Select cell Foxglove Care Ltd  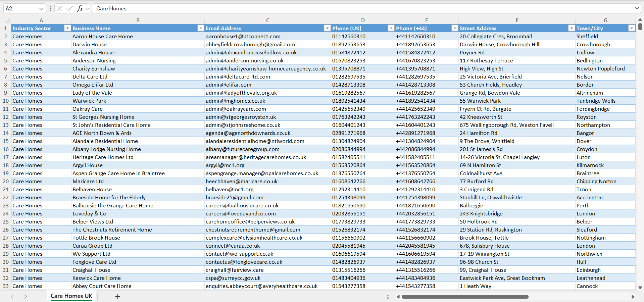[138, 262]
